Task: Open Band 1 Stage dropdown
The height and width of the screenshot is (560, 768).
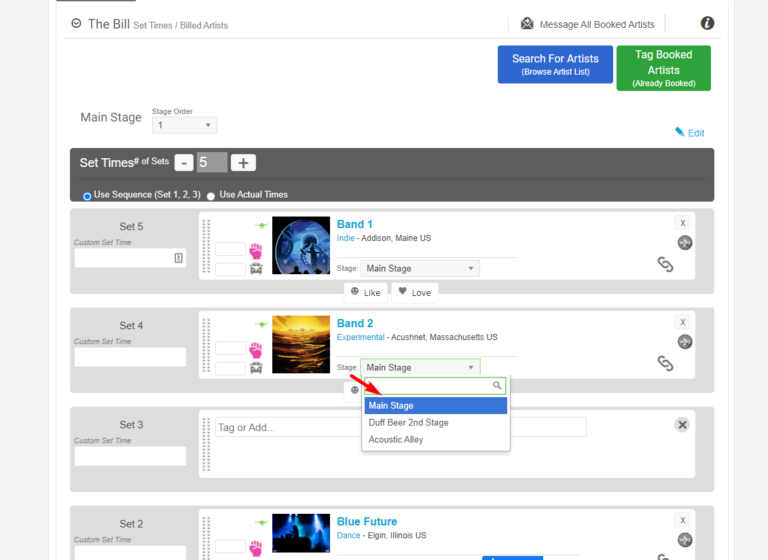Action: tap(420, 268)
